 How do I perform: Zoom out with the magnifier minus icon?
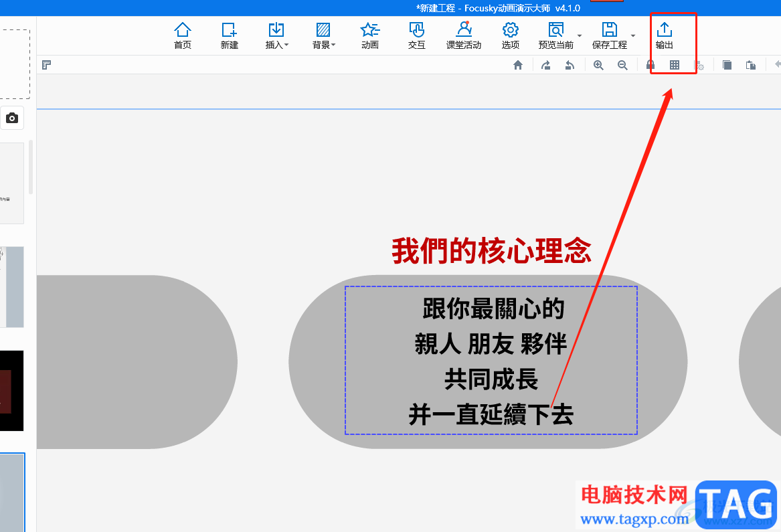[622, 65]
